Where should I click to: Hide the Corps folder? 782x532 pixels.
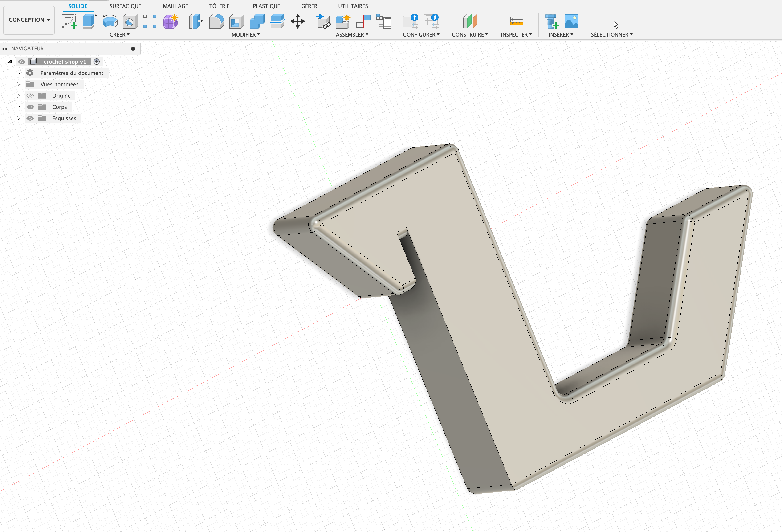coord(30,107)
